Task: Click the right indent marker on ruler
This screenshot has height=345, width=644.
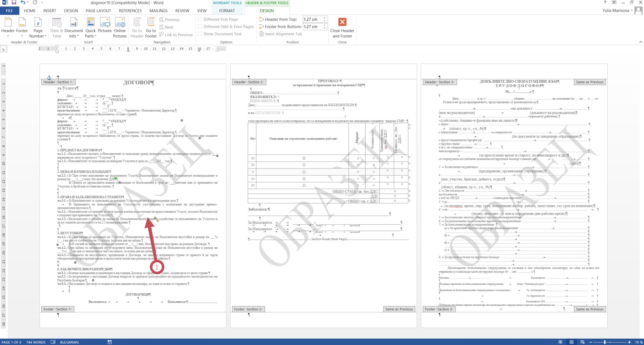Action: pyautogui.click(x=217, y=50)
